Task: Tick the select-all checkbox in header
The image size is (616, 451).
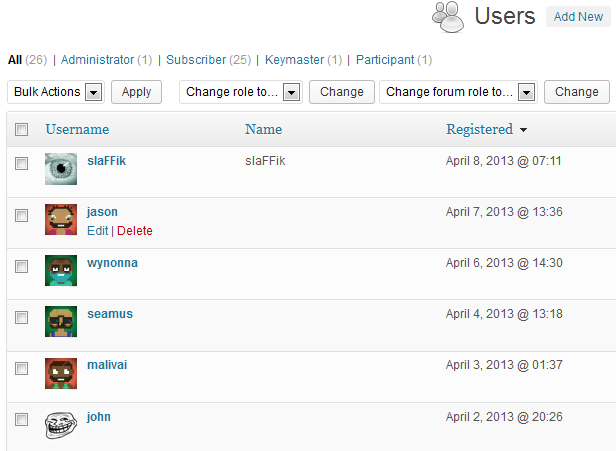Action: (x=21, y=129)
